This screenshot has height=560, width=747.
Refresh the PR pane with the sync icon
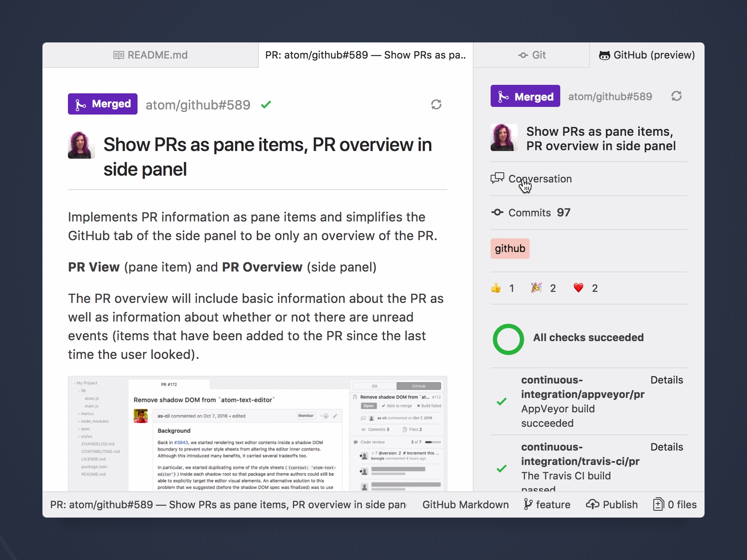pos(436,104)
